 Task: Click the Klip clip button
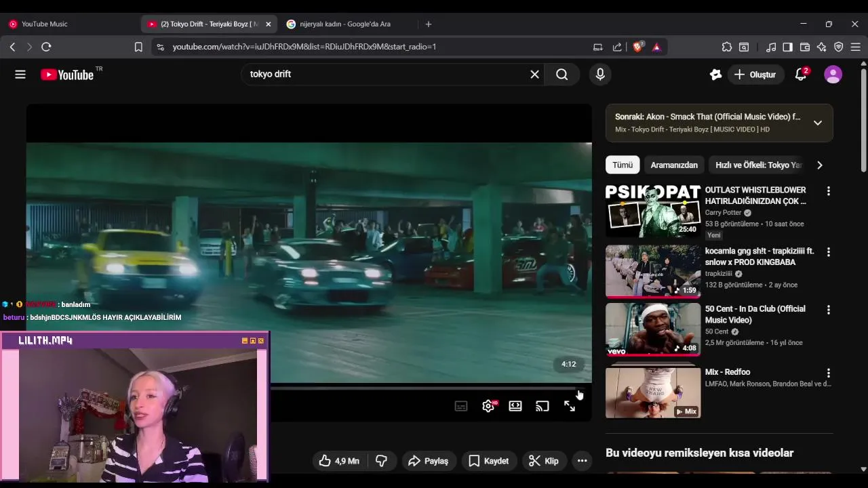point(544,461)
